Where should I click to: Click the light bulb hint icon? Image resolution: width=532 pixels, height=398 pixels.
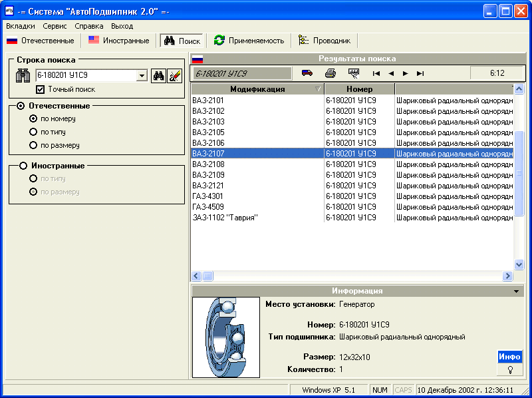click(x=510, y=369)
